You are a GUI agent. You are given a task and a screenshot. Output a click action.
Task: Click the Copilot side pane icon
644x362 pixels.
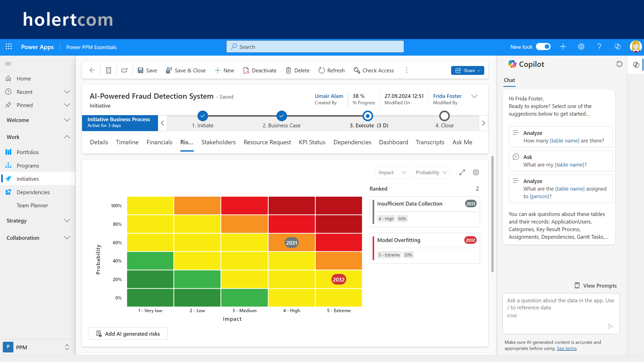[636, 65]
